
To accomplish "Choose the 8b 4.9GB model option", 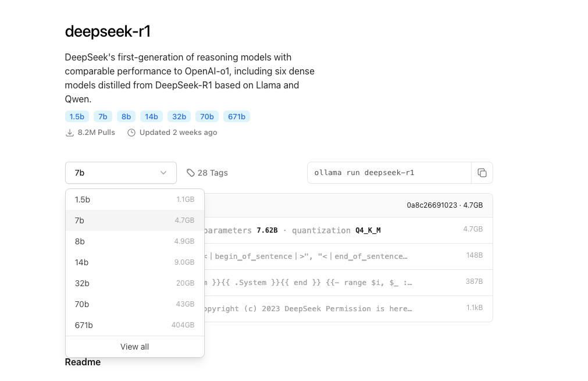I will 134,241.
